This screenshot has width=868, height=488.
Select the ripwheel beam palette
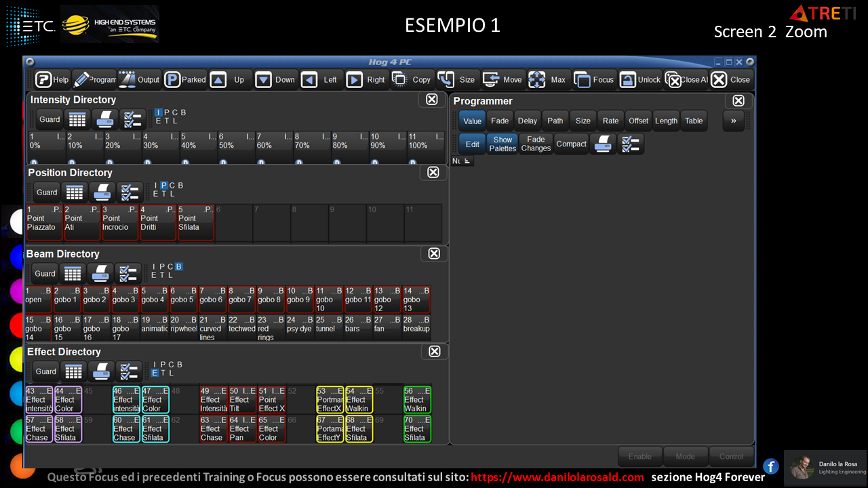(x=182, y=328)
